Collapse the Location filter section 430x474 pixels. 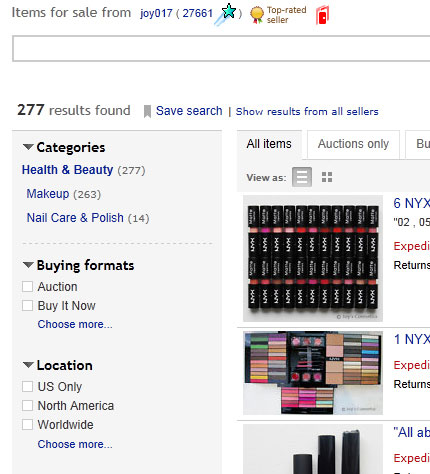(28, 365)
